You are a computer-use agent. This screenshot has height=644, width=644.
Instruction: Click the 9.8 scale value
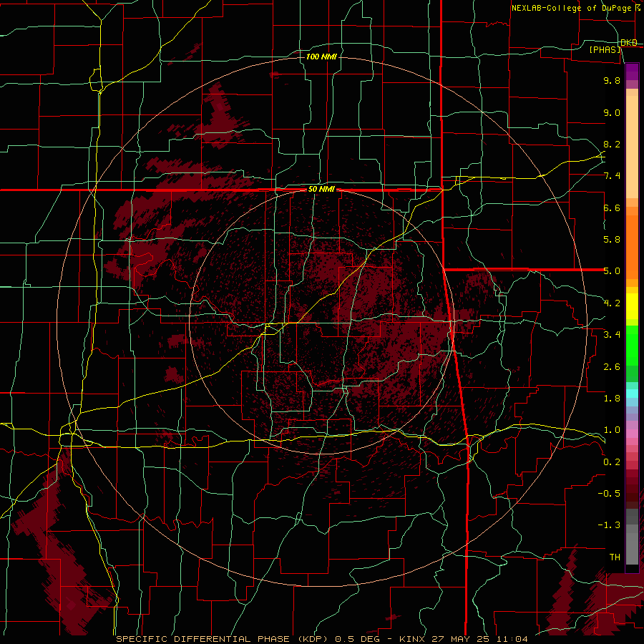point(612,80)
